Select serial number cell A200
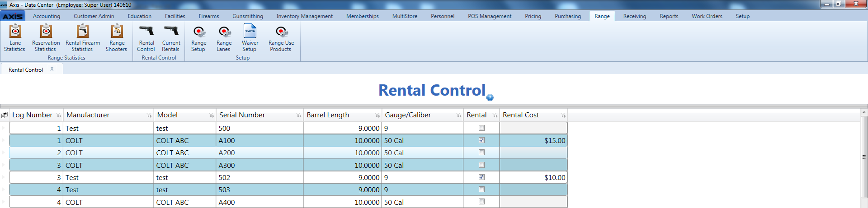This screenshot has width=868, height=208. [x=259, y=153]
